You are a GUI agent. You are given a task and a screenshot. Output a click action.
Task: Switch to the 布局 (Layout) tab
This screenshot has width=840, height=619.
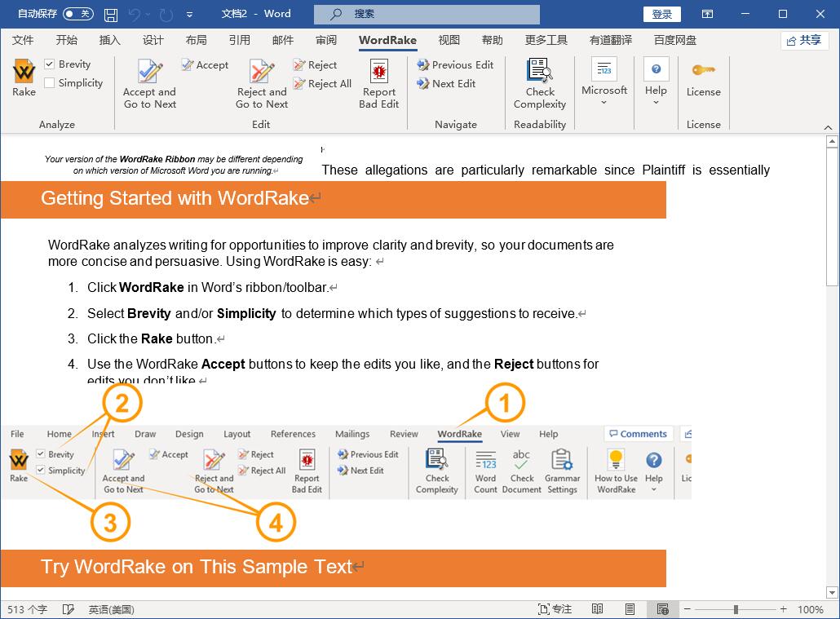196,40
